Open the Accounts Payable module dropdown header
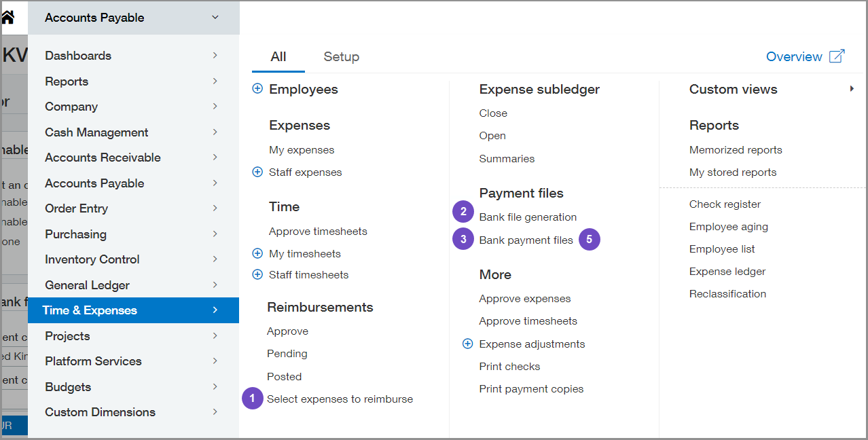The width and height of the screenshot is (868, 440). tap(133, 18)
